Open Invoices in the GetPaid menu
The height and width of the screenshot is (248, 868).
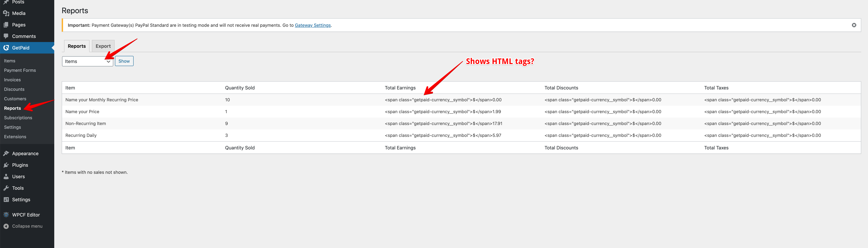(x=12, y=79)
